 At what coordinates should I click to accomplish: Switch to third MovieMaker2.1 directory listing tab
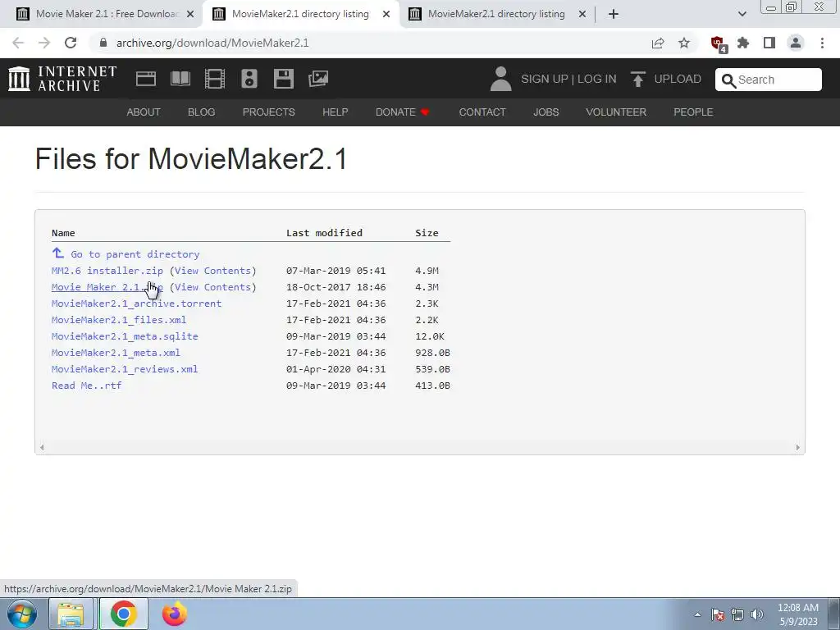click(x=496, y=14)
